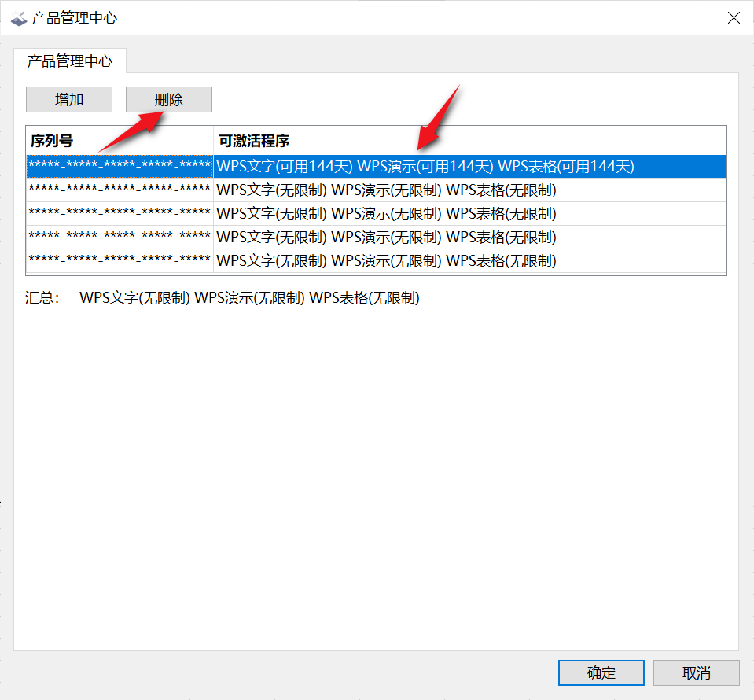Click the WPS app icon in title bar

coord(19,18)
